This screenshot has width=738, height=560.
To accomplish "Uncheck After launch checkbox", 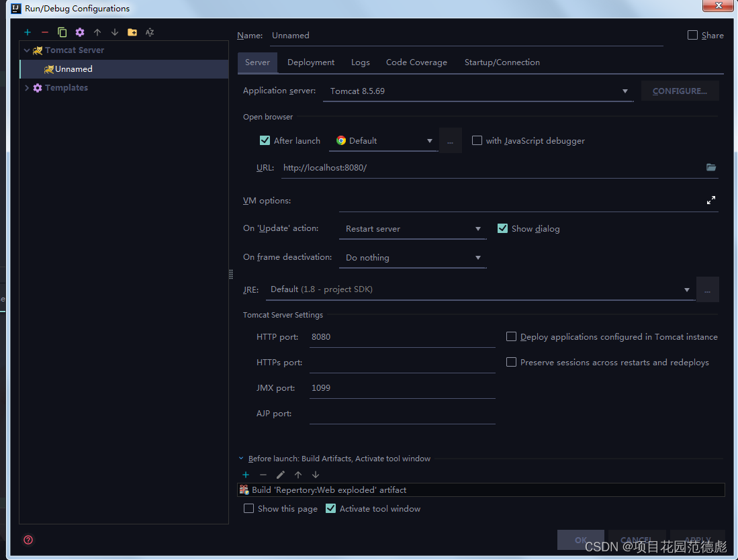I will [x=265, y=141].
